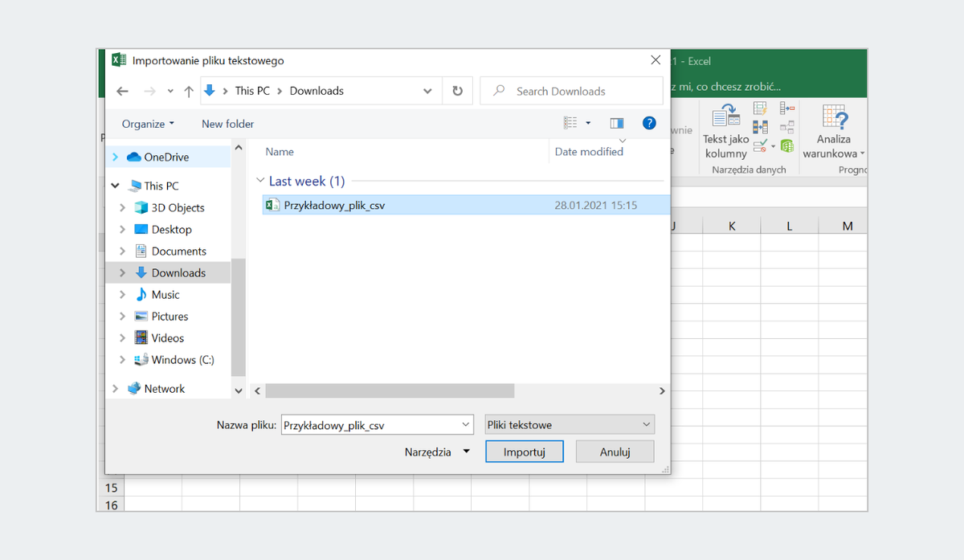Select Desktop in the navigation pane

[171, 229]
